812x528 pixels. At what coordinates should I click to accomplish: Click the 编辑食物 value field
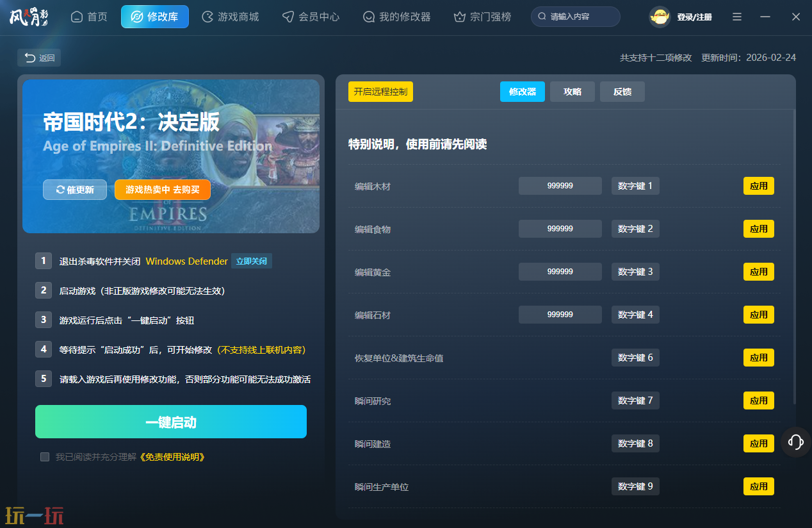(x=560, y=229)
